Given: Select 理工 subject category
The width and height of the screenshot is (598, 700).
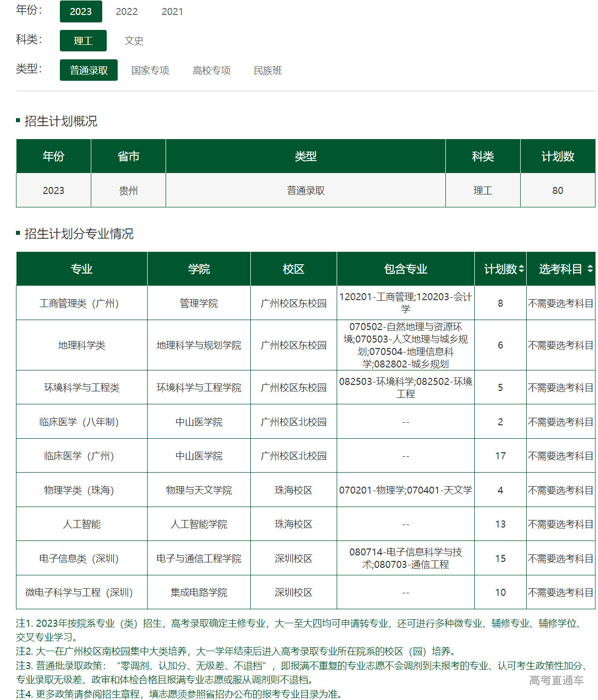Looking at the screenshot, I should [x=83, y=41].
